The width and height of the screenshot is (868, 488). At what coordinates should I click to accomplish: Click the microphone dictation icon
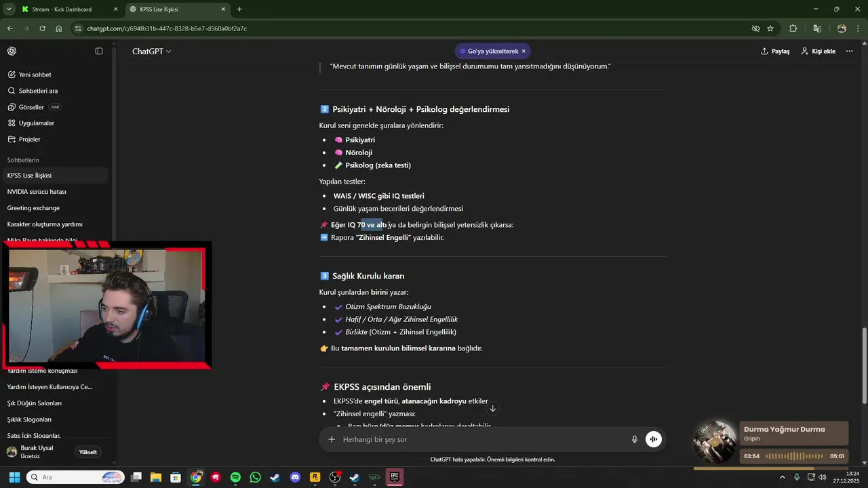(x=635, y=439)
